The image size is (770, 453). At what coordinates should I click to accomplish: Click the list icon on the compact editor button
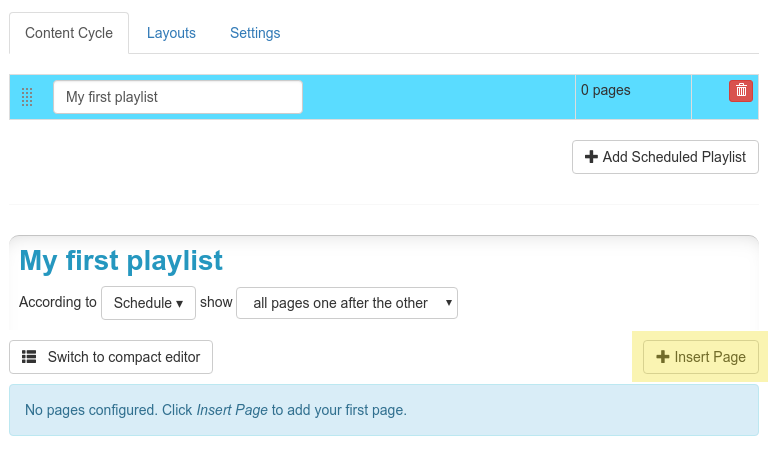coord(29,357)
